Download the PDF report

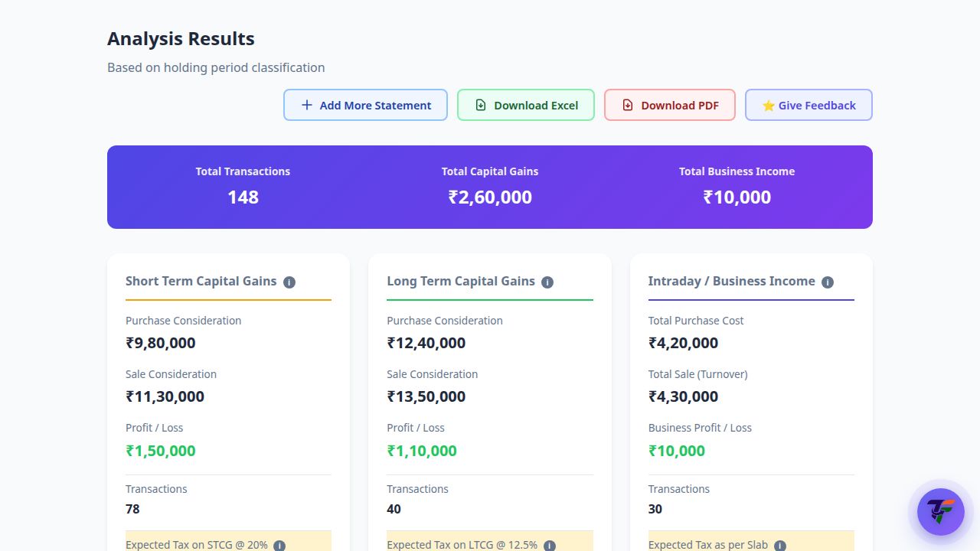coord(670,105)
